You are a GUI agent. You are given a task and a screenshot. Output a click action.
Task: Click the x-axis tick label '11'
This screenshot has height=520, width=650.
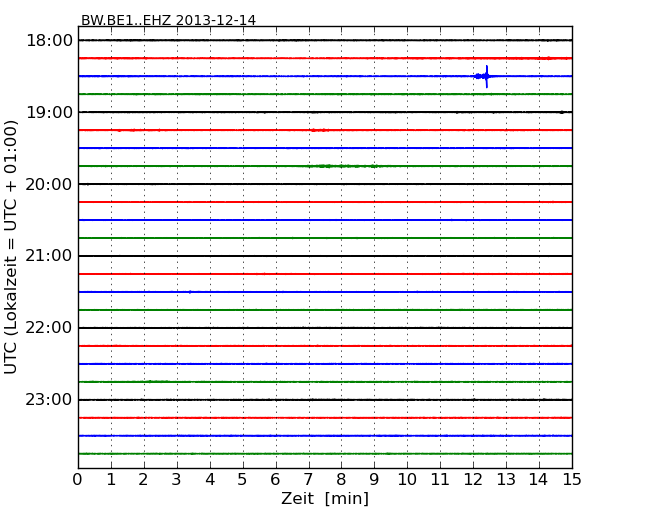(440, 479)
